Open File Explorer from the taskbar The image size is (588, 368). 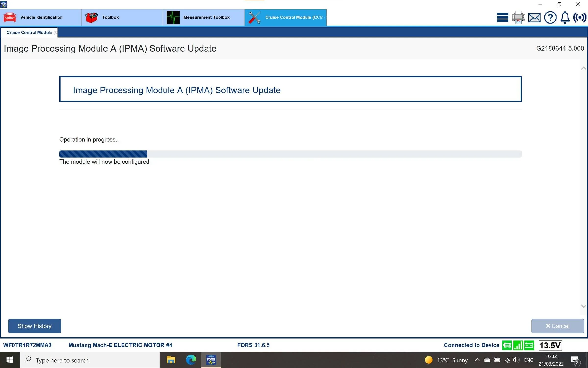(x=171, y=360)
